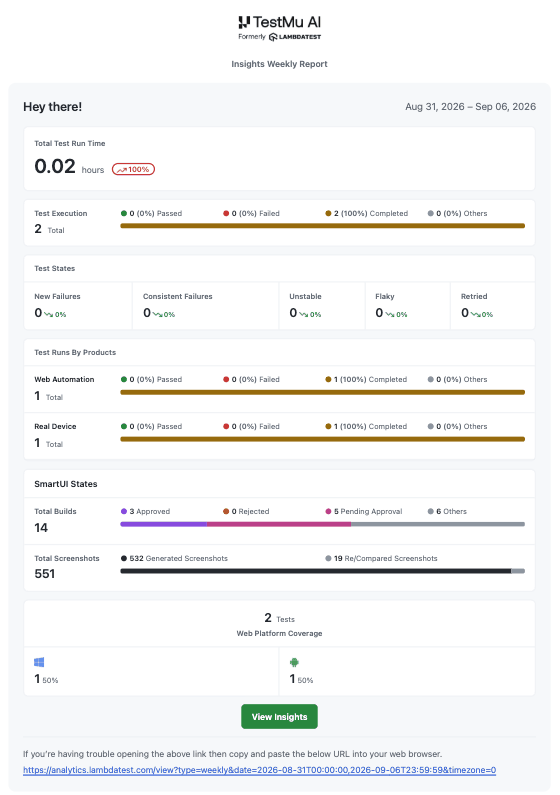Open the analytics.lambdatest.com weekly report link

(x=259, y=770)
